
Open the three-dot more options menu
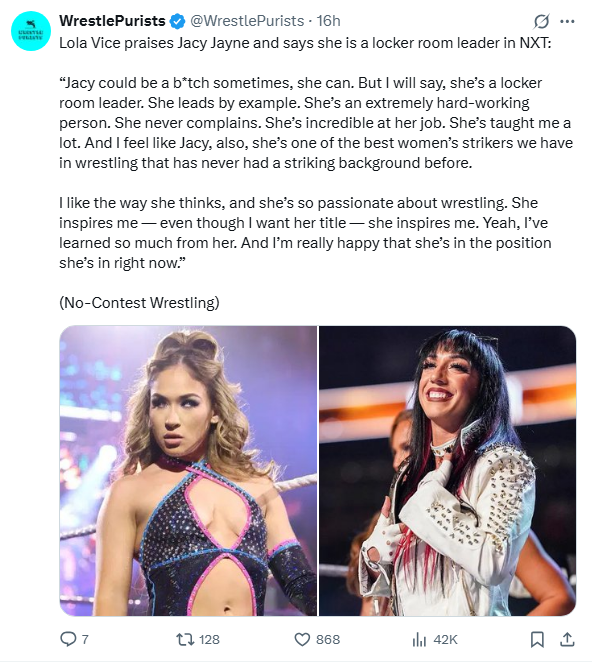tap(567, 21)
